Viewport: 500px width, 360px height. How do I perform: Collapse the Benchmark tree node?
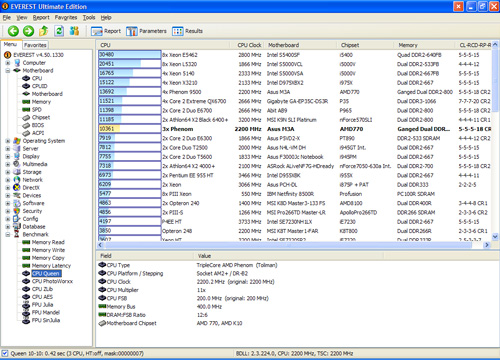pos(8,234)
